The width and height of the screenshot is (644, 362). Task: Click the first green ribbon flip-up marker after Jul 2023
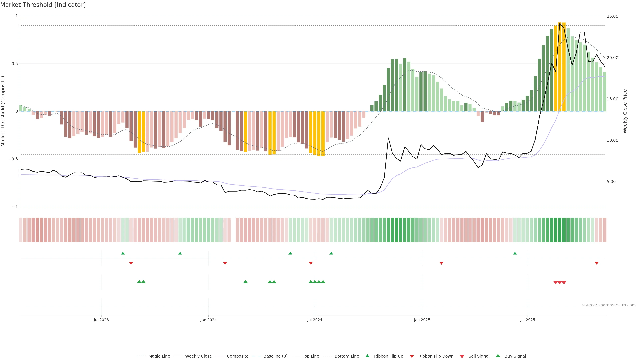tap(123, 253)
